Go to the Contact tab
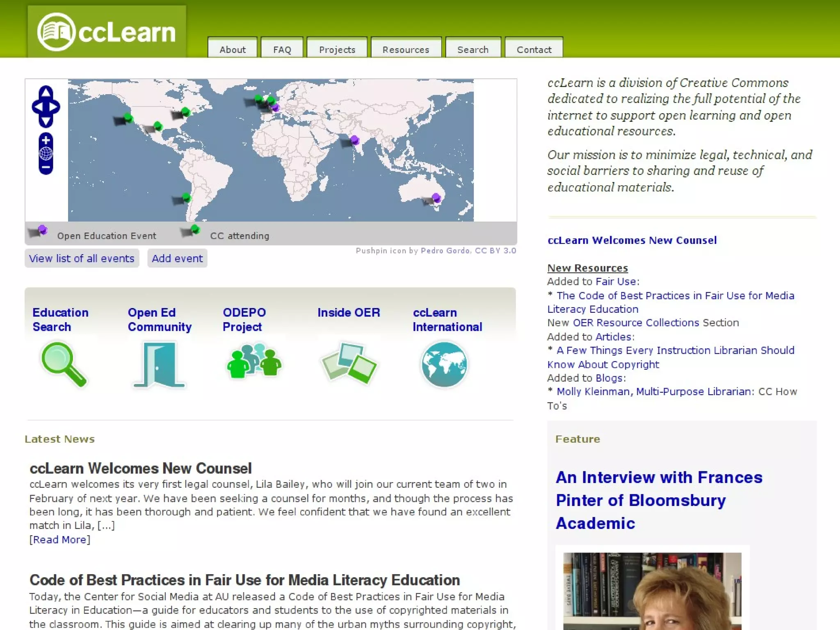The height and width of the screenshot is (630, 840). (x=534, y=49)
